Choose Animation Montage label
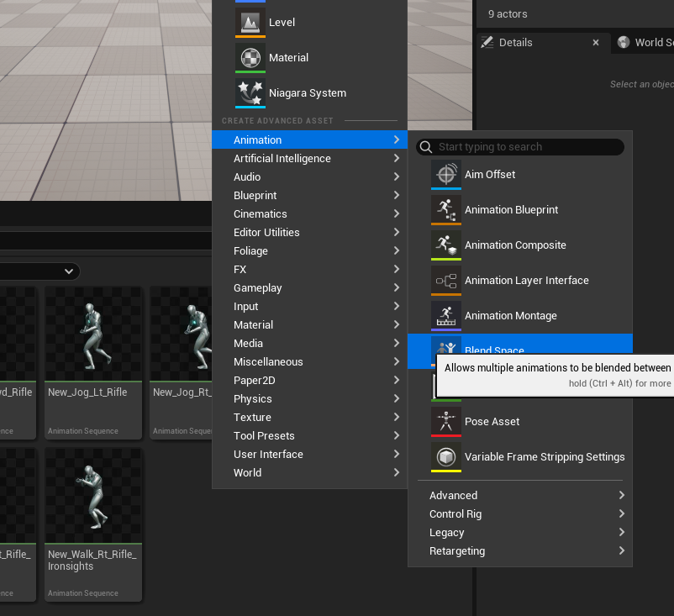The height and width of the screenshot is (616, 674). pyautogui.click(x=511, y=315)
